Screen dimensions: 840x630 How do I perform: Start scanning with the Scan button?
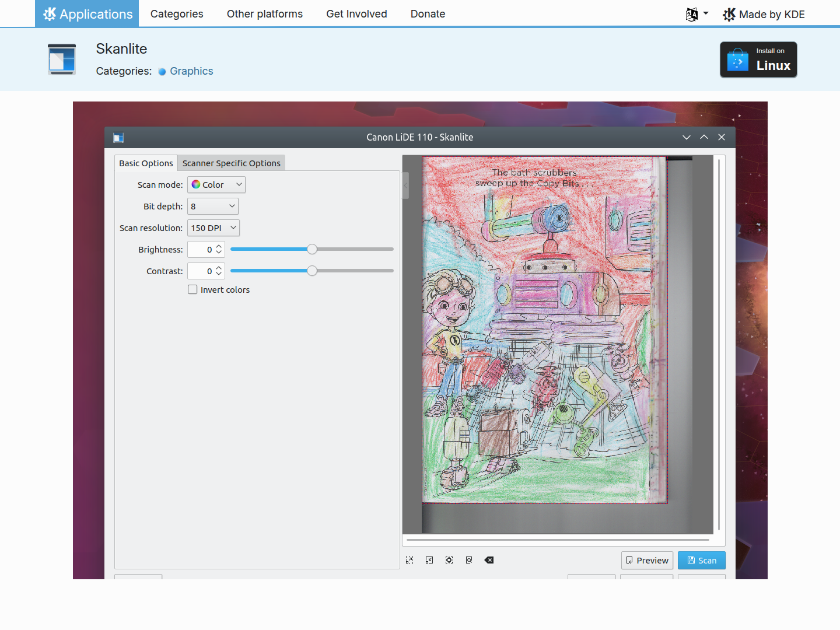pyautogui.click(x=702, y=560)
